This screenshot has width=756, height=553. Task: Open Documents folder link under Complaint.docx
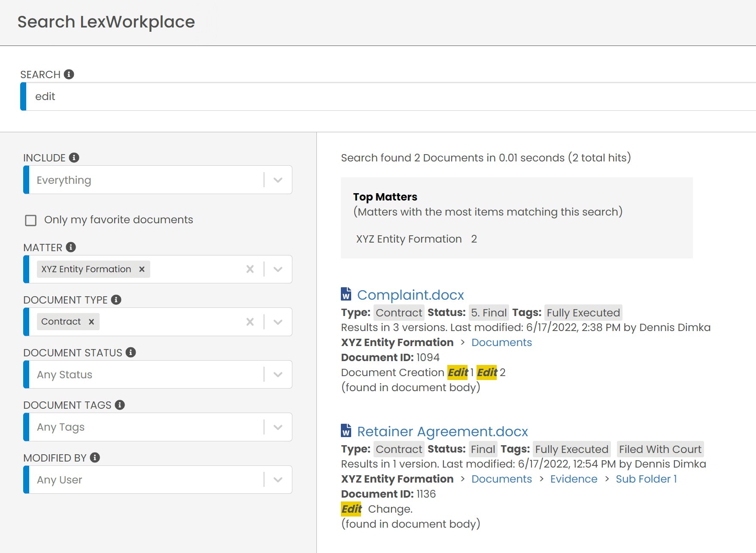(501, 343)
